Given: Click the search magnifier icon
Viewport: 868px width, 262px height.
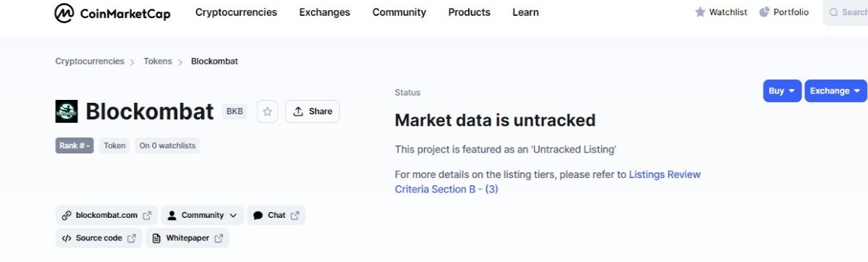Looking at the screenshot, I should pos(834,12).
